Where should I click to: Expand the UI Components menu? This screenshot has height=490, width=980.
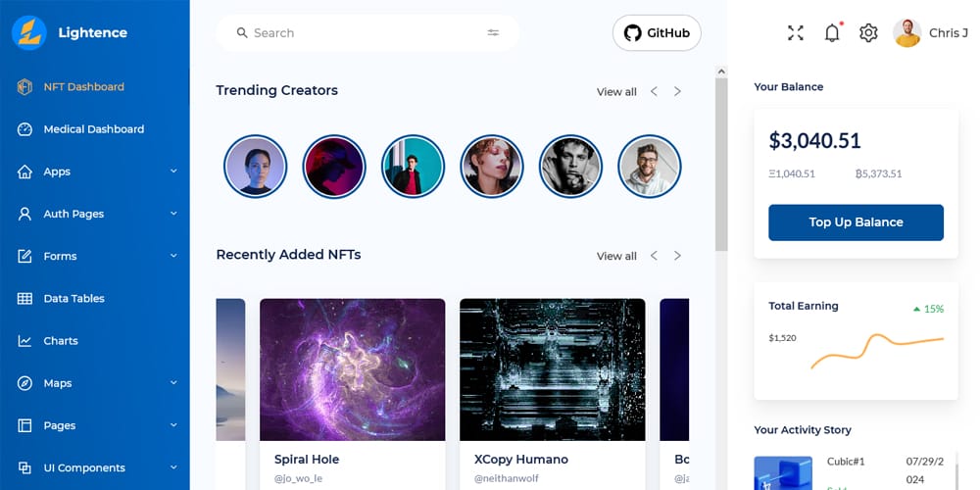[x=94, y=468]
